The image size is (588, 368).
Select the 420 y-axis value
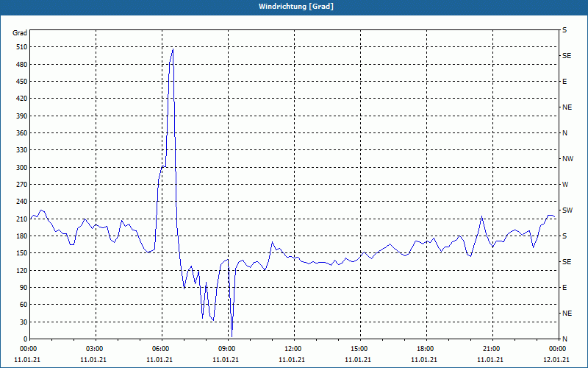[22, 99]
